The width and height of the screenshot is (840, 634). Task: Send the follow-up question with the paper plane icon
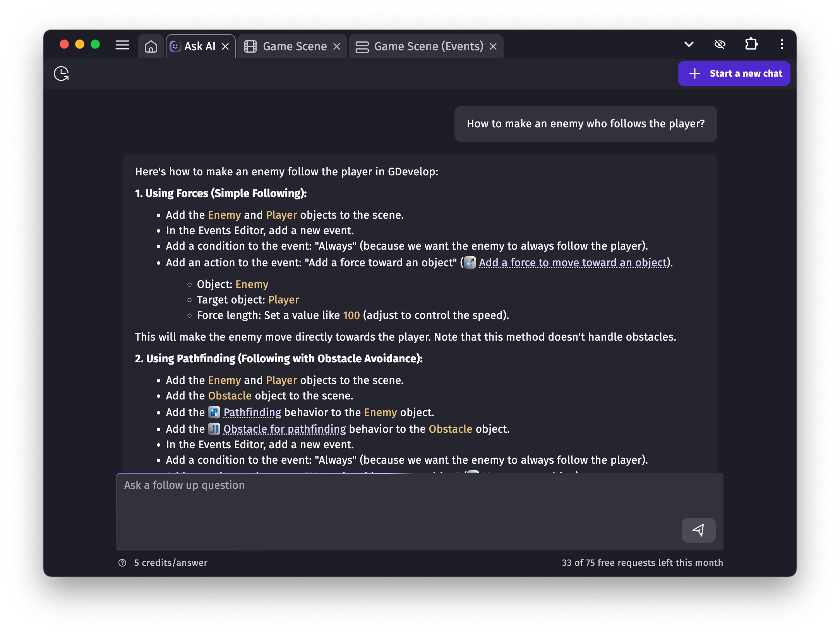point(698,530)
